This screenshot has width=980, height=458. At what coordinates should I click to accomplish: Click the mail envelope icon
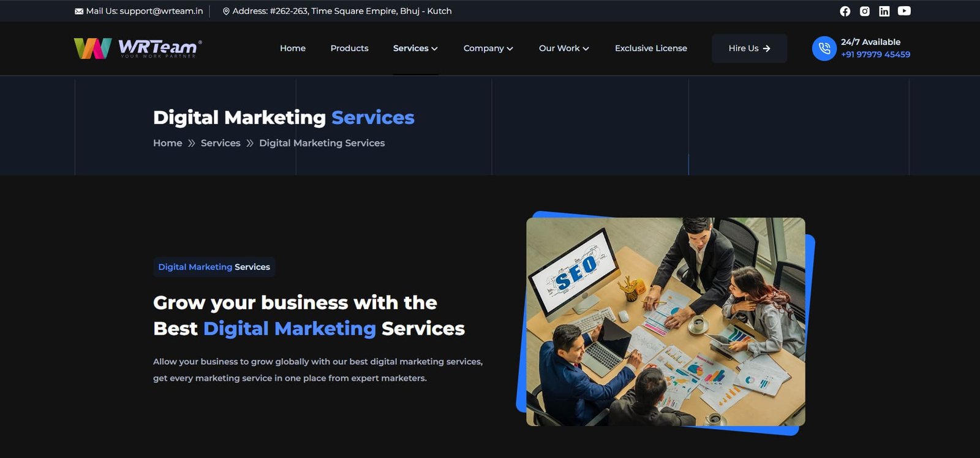[x=79, y=11]
